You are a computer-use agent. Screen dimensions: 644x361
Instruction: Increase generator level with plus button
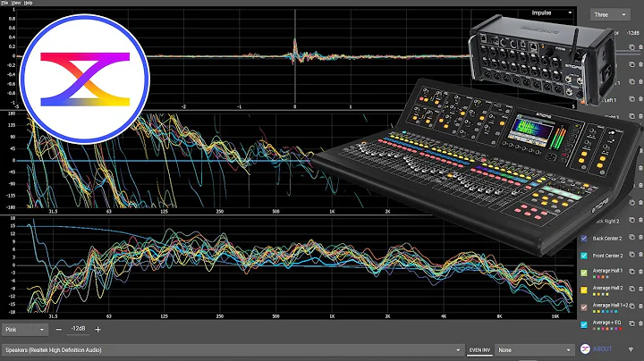click(x=97, y=330)
